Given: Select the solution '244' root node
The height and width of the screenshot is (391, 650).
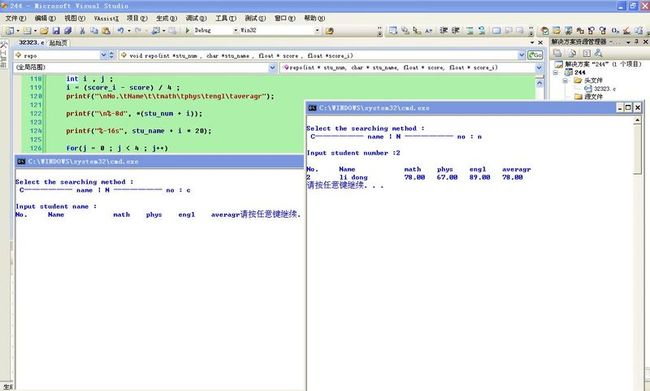Looking at the screenshot, I should click(599, 64).
